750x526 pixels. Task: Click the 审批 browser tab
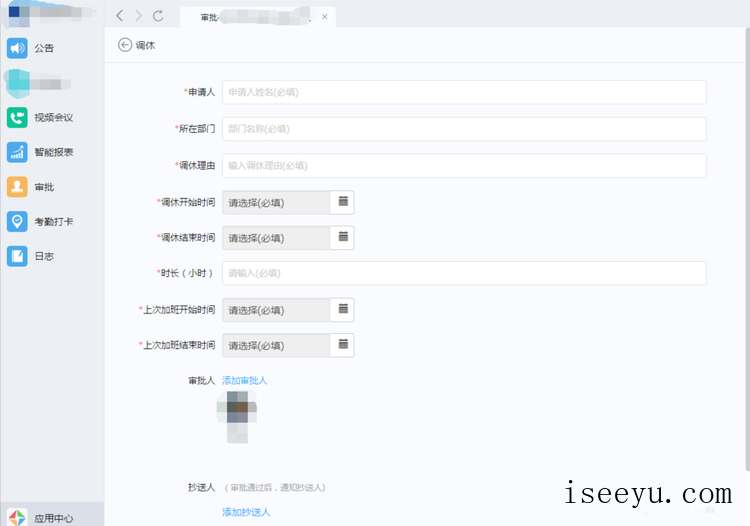click(258, 17)
